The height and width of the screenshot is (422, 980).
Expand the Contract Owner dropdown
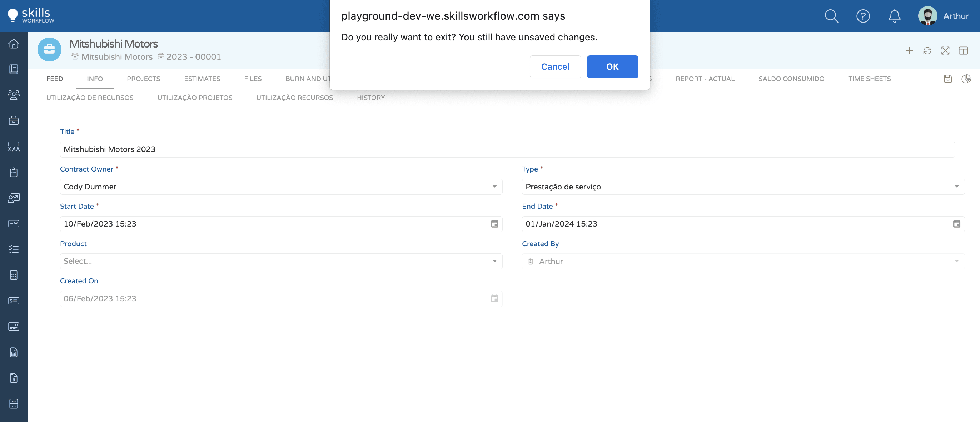click(x=494, y=187)
